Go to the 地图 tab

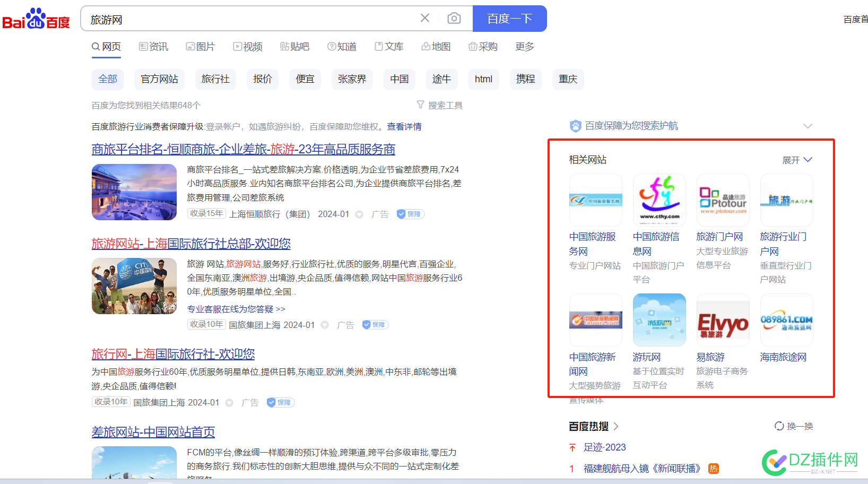436,47
